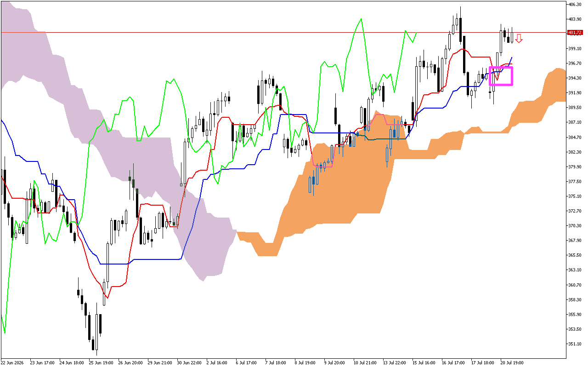Click the 351.10 price axis label
This screenshot has width=588, height=368.
[x=575, y=344]
